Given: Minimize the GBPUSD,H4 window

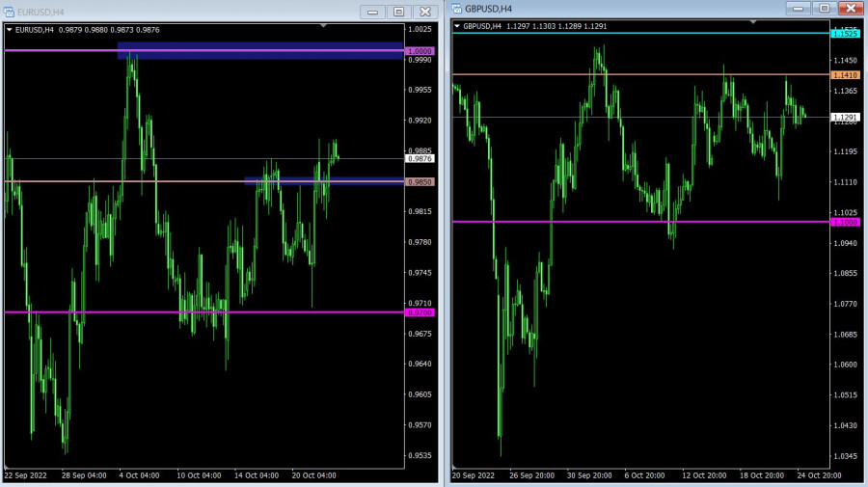Looking at the screenshot, I should (x=798, y=9).
